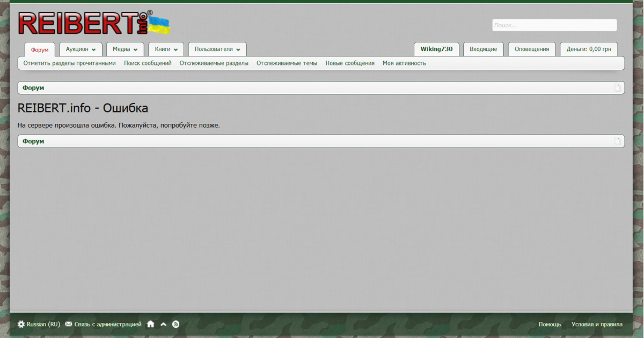The image size is (644, 338).
Task: Click the scroll-to-top arrow in footer
Action: pyautogui.click(x=164, y=324)
